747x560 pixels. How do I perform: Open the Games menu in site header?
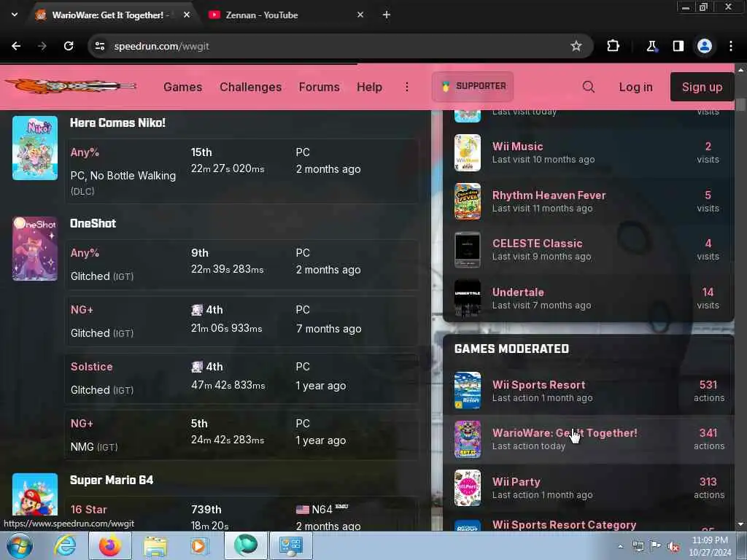[183, 87]
